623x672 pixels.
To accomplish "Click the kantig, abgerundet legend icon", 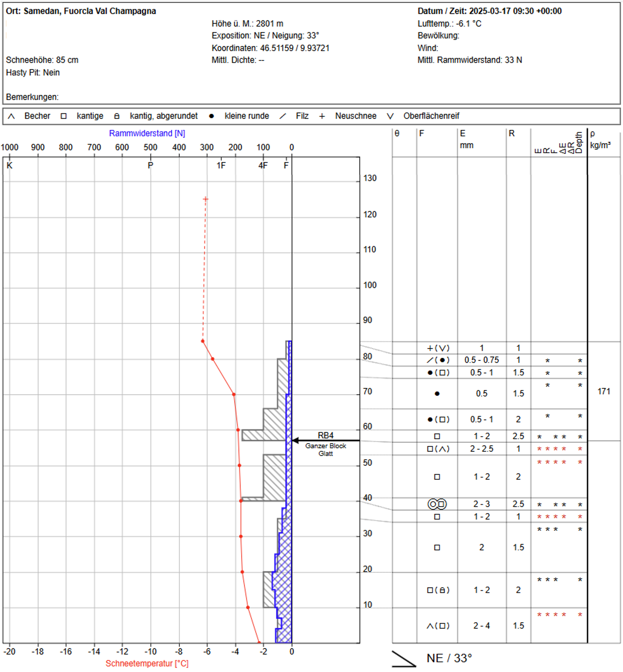I will [117, 116].
